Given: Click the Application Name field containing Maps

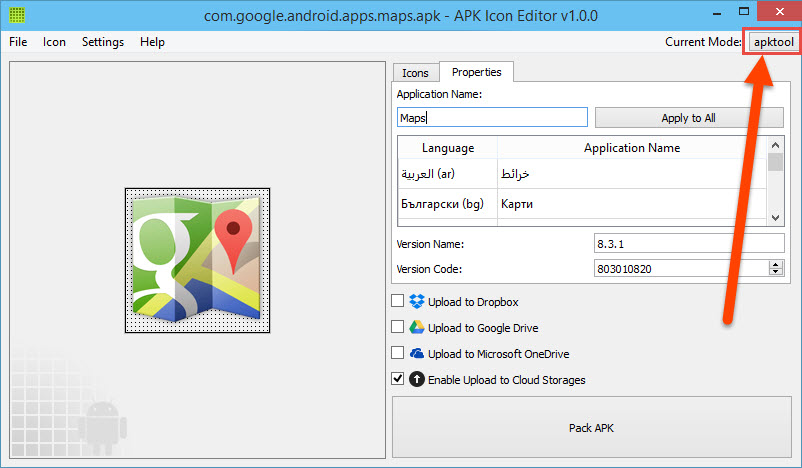Looking at the screenshot, I should [x=492, y=117].
